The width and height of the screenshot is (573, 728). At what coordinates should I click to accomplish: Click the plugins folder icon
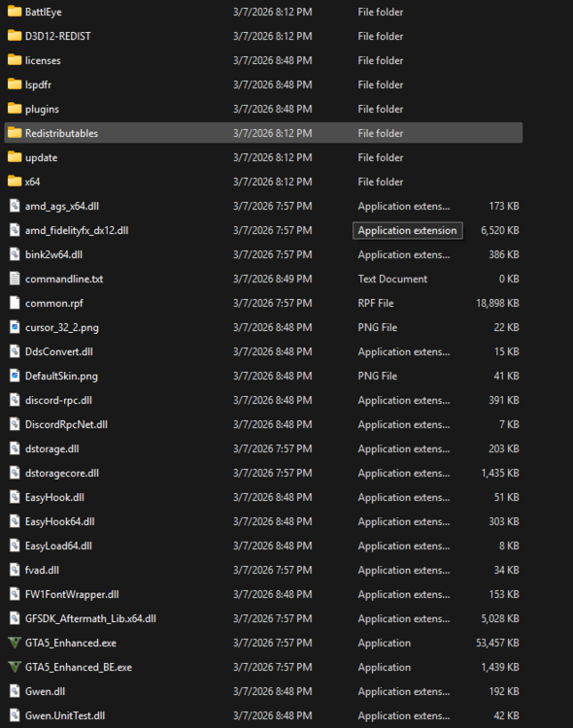[15, 109]
